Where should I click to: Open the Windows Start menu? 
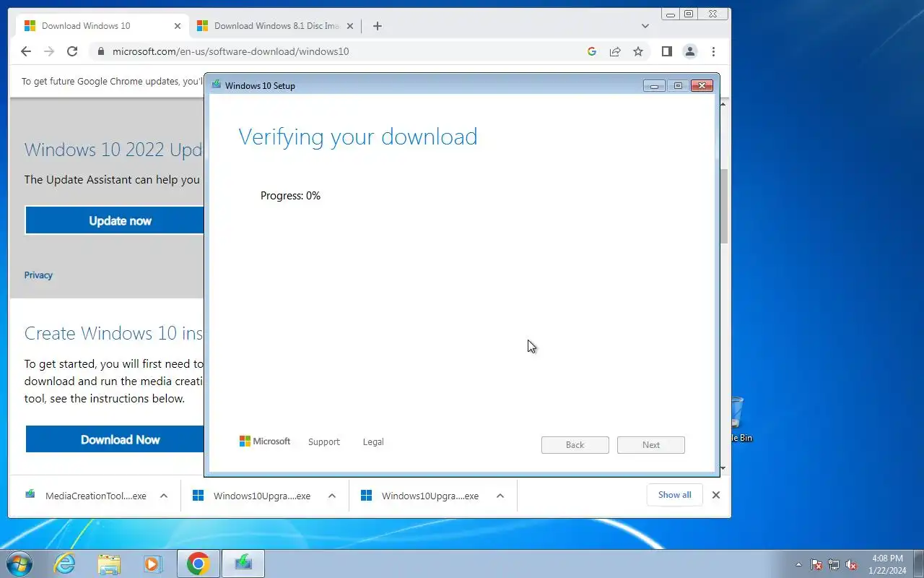pyautogui.click(x=19, y=564)
